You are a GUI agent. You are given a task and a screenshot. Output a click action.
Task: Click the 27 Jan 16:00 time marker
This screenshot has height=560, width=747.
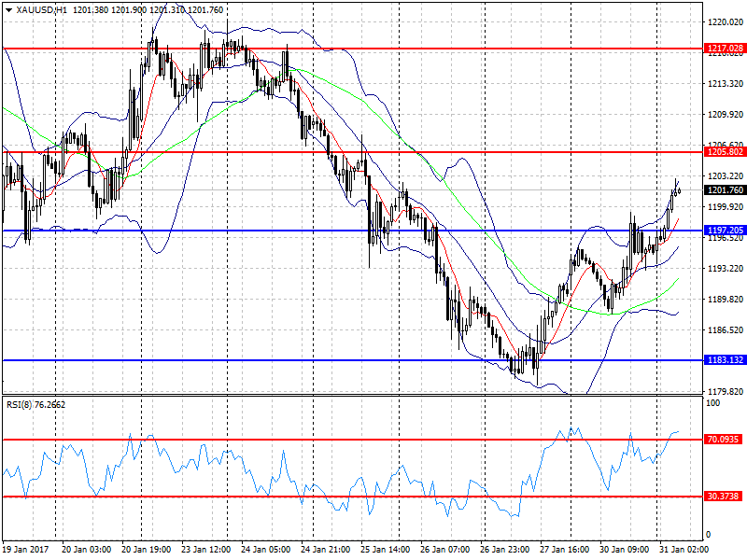point(565,549)
